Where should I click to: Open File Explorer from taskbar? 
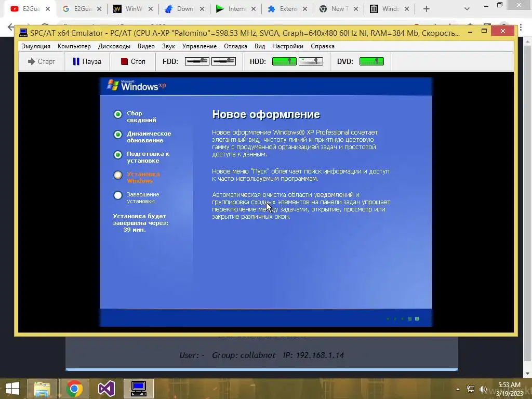(x=42, y=389)
